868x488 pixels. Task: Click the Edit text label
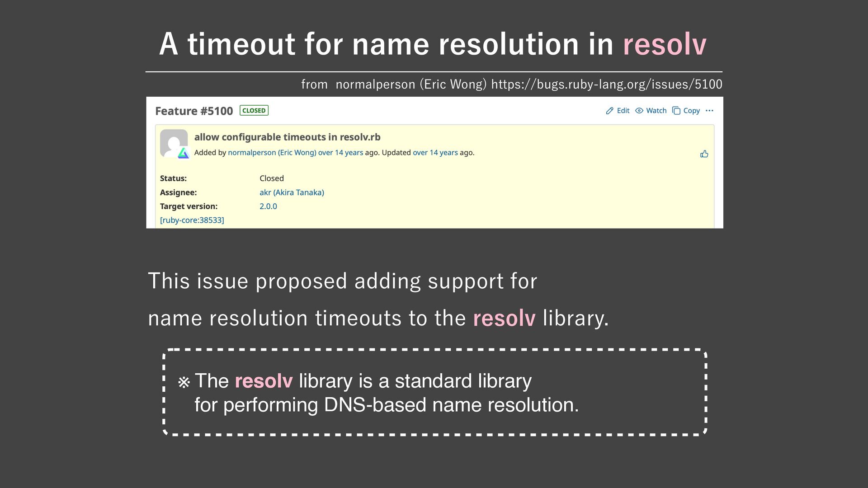[623, 111]
